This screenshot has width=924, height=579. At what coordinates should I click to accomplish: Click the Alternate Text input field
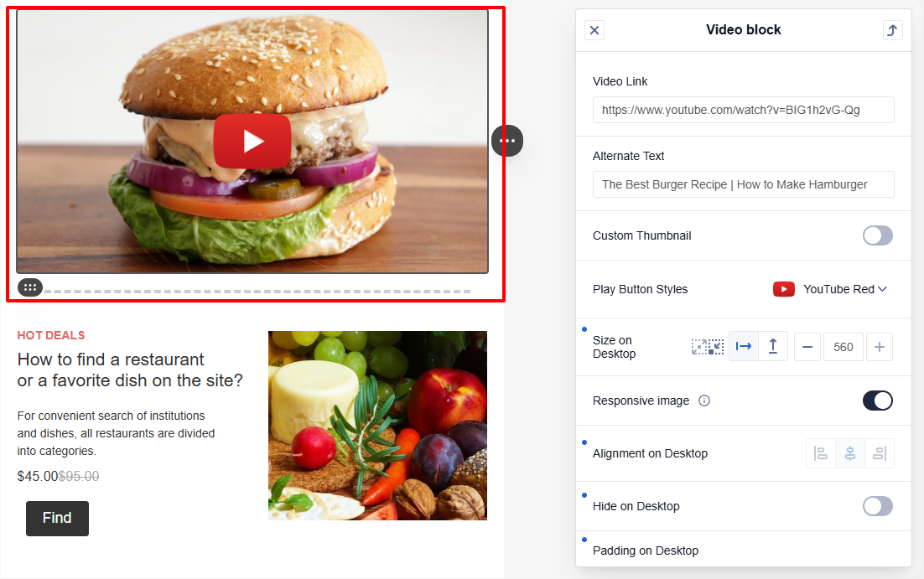[743, 184]
